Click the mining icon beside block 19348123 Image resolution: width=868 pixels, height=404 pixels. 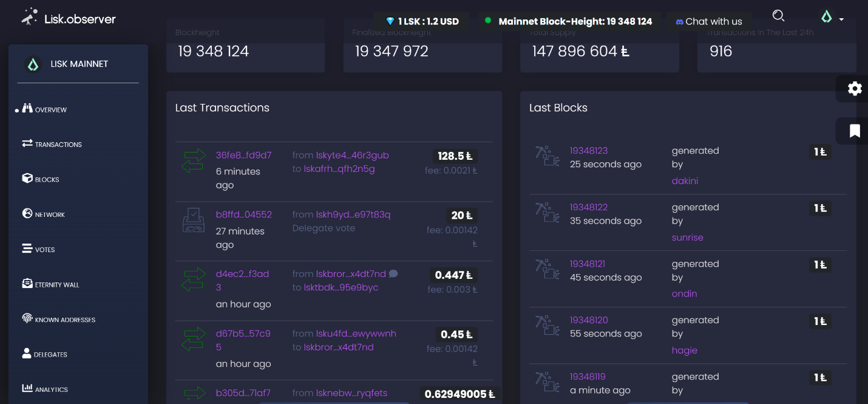(547, 156)
